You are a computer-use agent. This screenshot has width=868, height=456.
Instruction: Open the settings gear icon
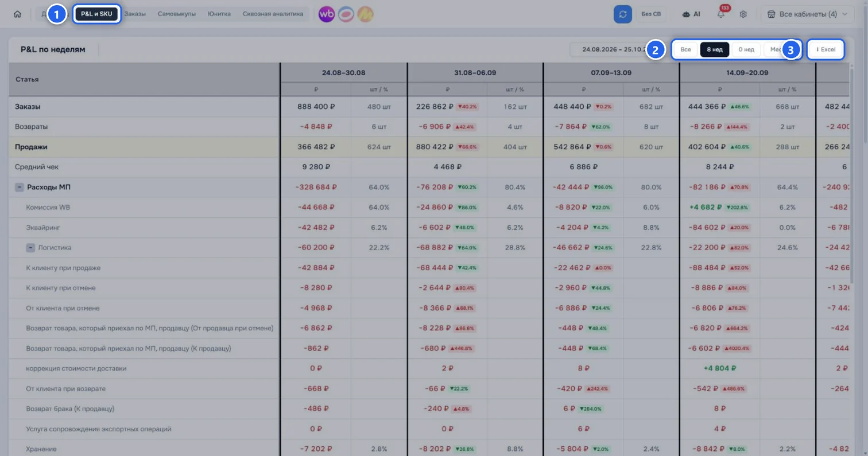743,14
